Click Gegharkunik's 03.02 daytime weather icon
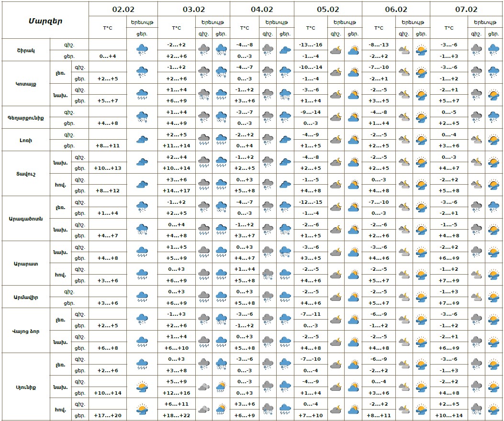 click(x=221, y=117)
